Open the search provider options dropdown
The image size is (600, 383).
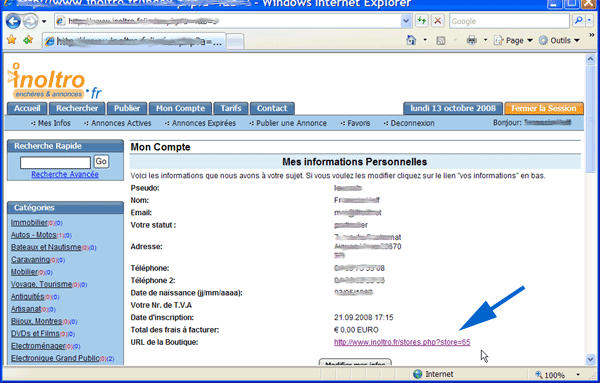click(590, 21)
